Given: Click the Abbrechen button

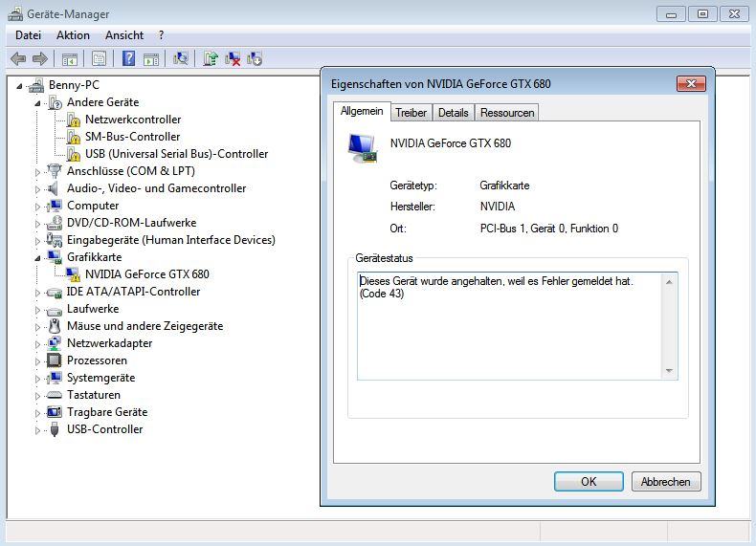Looking at the screenshot, I should 666,481.
